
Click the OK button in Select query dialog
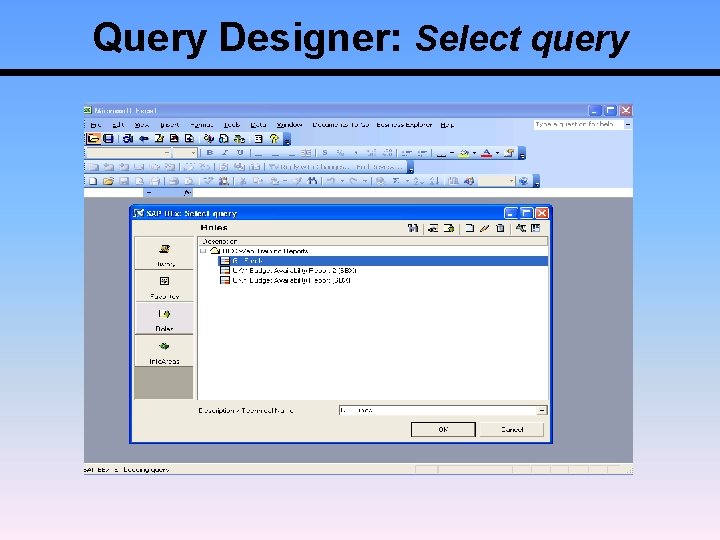443,430
